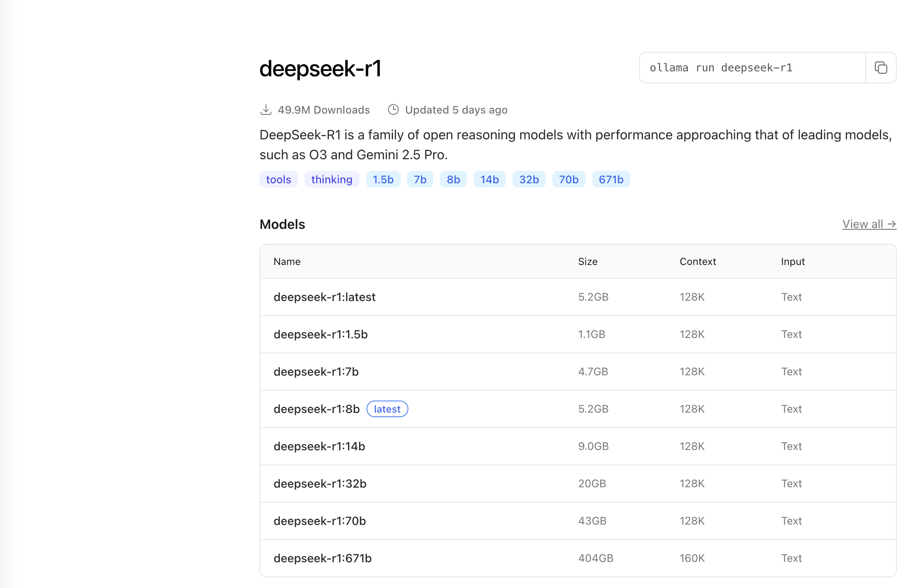
Task: Click the Size column header
Action: point(588,262)
